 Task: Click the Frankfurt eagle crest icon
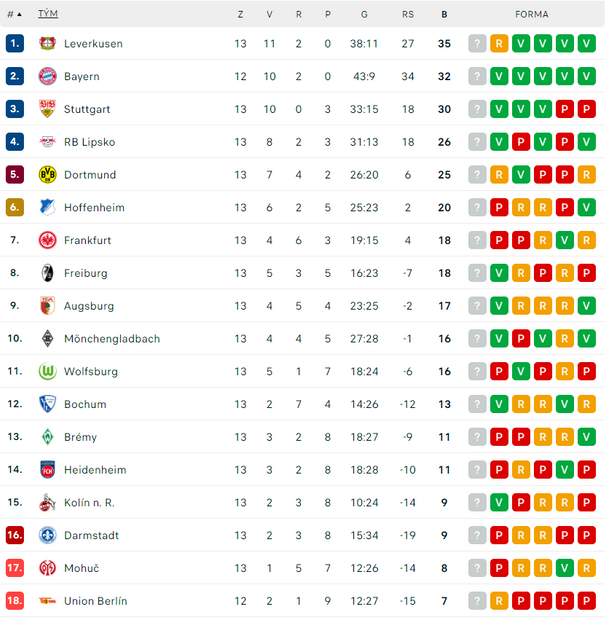[47, 241]
